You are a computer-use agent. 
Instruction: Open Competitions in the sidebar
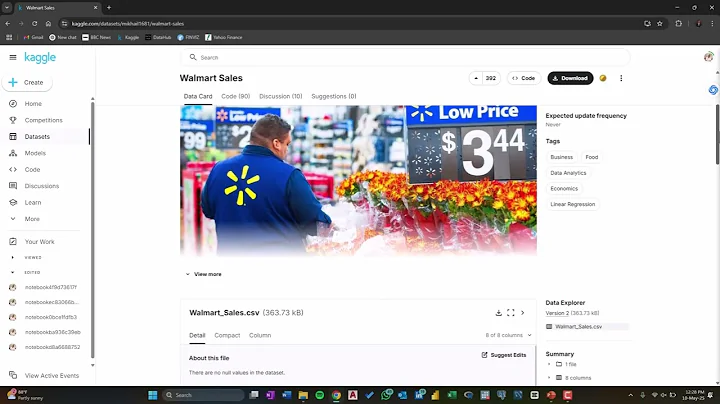click(x=44, y=120)
